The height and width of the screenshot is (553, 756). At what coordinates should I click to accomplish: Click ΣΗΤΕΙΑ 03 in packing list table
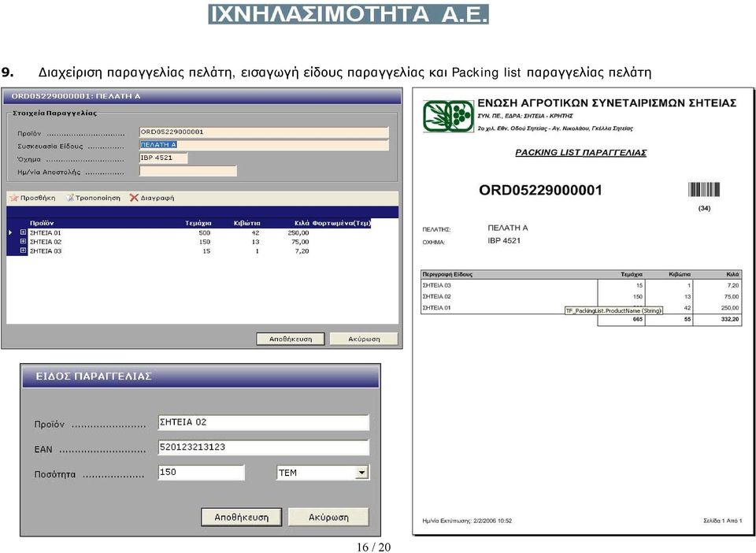coord(436,285)
